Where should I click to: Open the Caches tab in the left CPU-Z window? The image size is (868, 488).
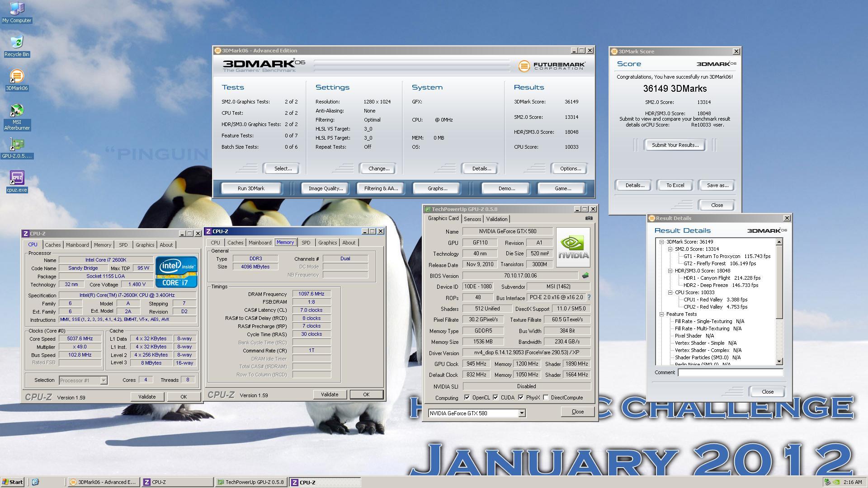click(52, 245)
